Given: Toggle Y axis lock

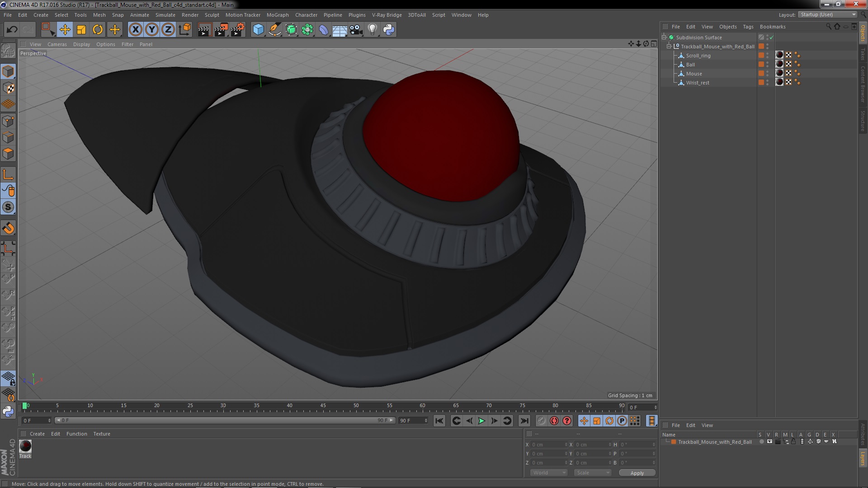Looking at the screenshot, I should (x=152, y=30).
